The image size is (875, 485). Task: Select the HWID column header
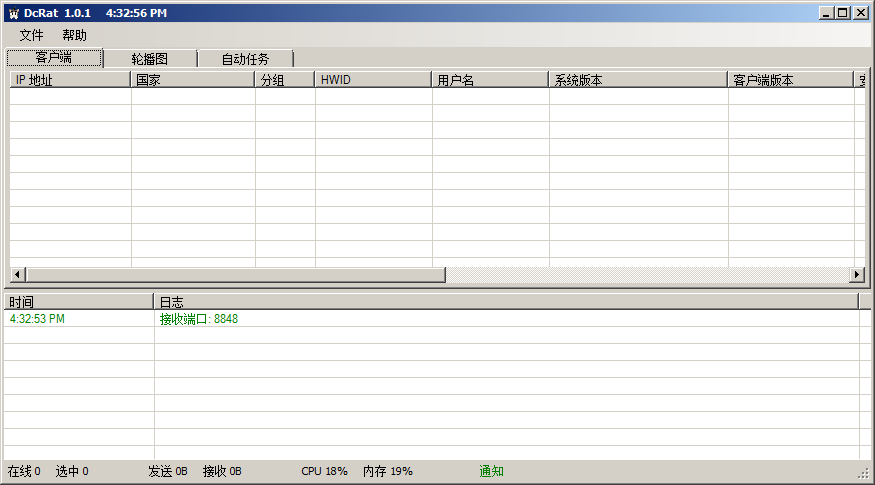click(x=373, y=80)
